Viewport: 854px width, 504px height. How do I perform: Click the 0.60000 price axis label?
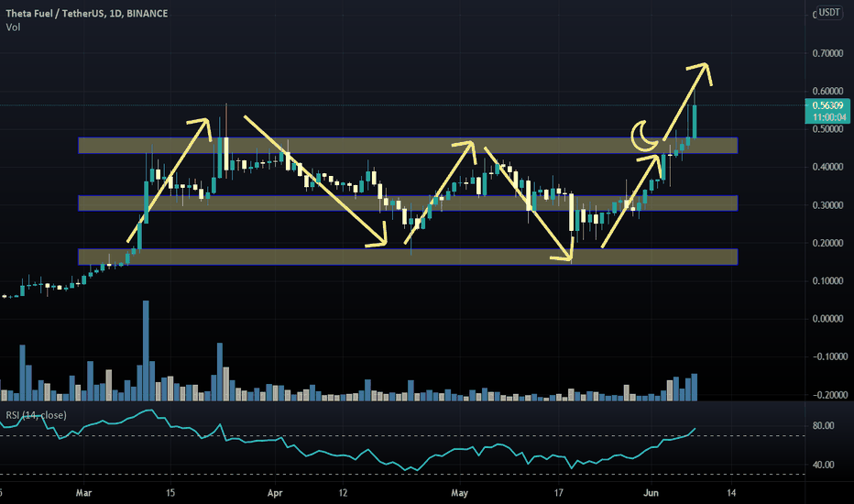pos(827,91)
